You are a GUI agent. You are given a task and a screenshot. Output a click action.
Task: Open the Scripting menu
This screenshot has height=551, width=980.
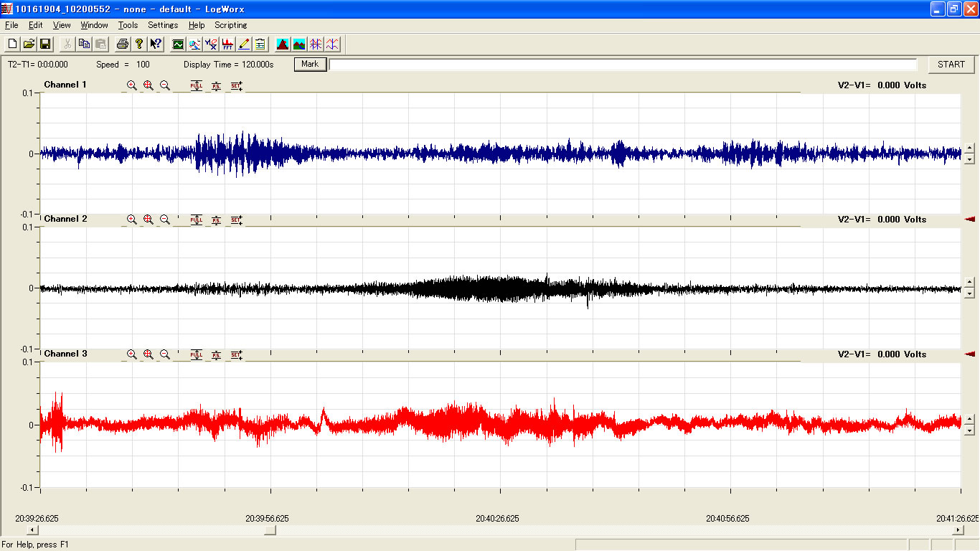230,25
